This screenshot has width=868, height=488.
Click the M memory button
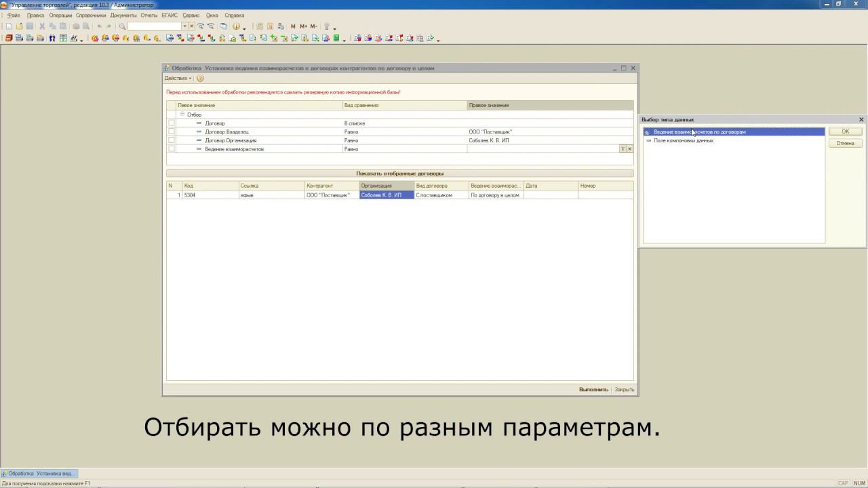(x=293, y=26)
